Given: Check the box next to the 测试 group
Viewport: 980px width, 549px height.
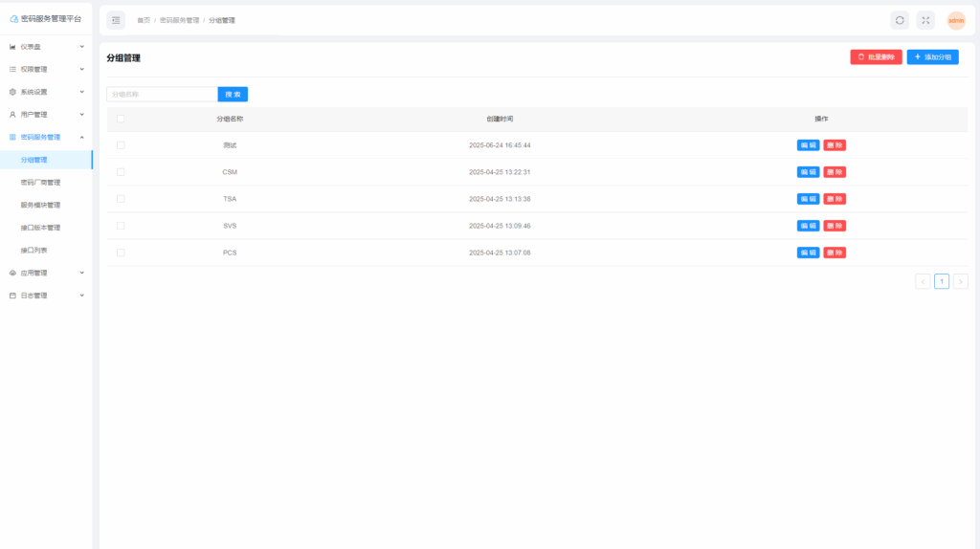Looking at the screenshot, I should 121,145.
